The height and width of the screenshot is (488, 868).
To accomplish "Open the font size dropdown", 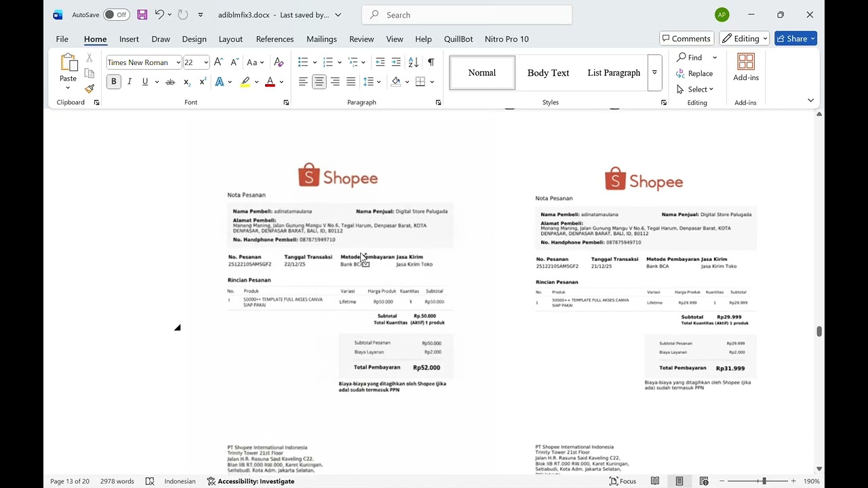I will 206,62.
